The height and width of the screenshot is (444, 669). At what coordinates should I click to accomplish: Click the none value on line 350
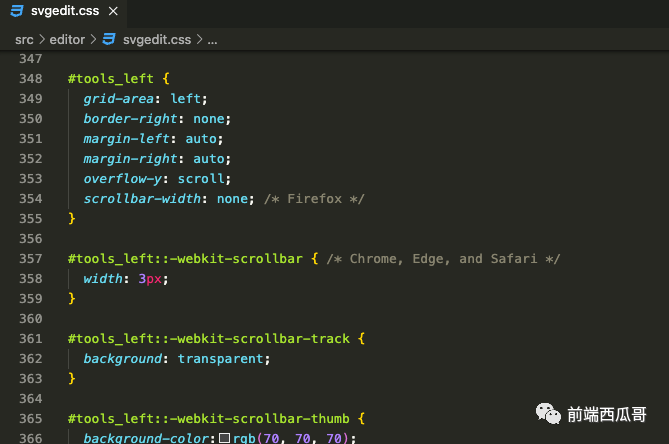(209, 119)
